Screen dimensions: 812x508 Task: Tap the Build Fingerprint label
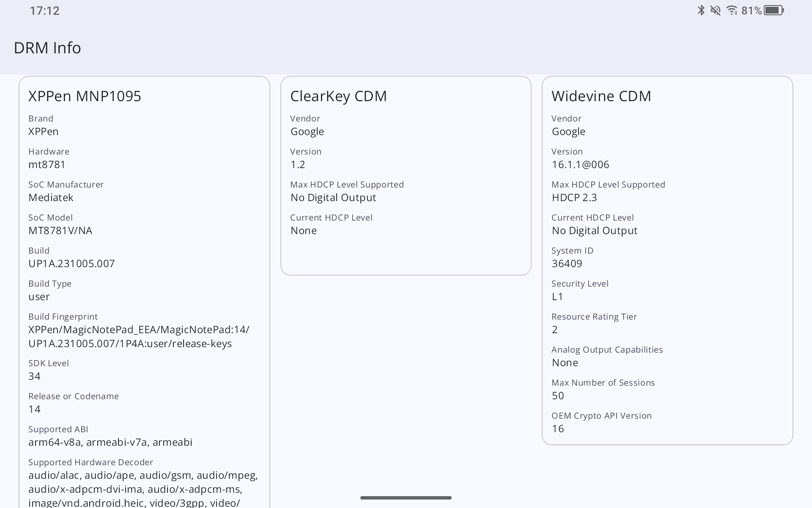click(63, 317)
